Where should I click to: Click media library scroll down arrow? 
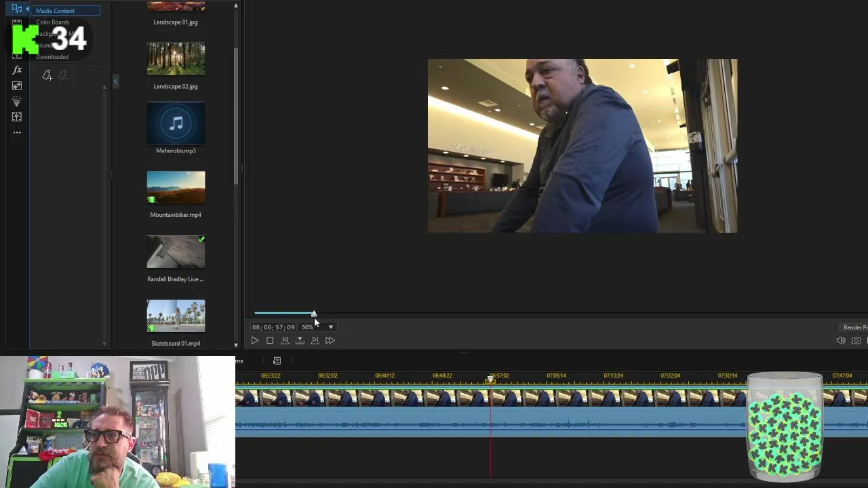coord(236,345)
